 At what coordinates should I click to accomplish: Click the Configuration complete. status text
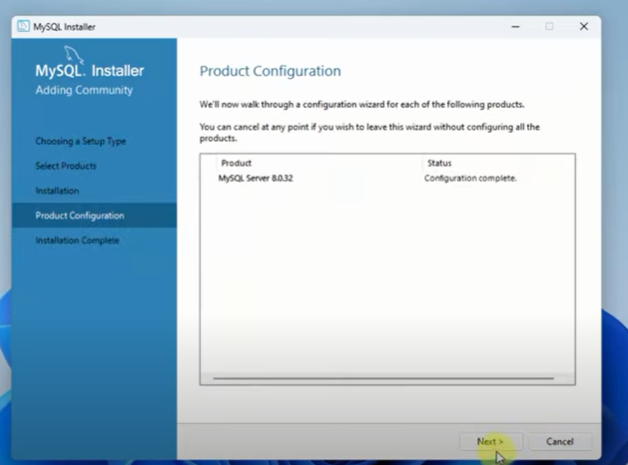pos(470,178)
